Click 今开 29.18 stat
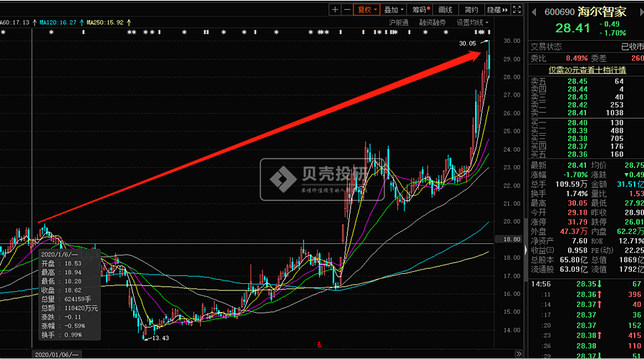Viewport: 644px width, 359px height. 559,212
